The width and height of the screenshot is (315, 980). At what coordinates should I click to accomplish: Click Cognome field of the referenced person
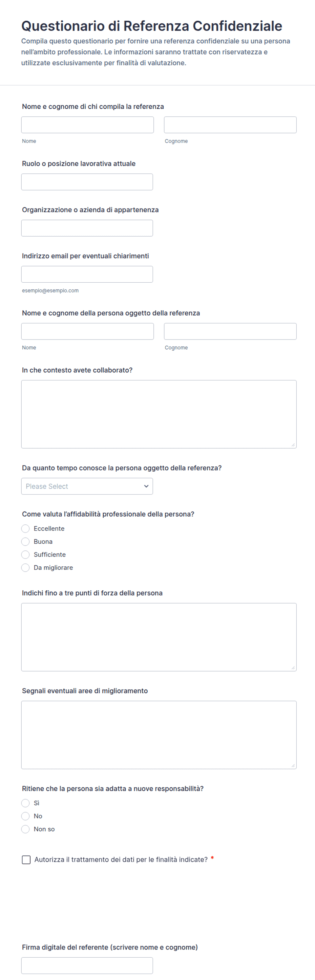(x=230, y=331)
